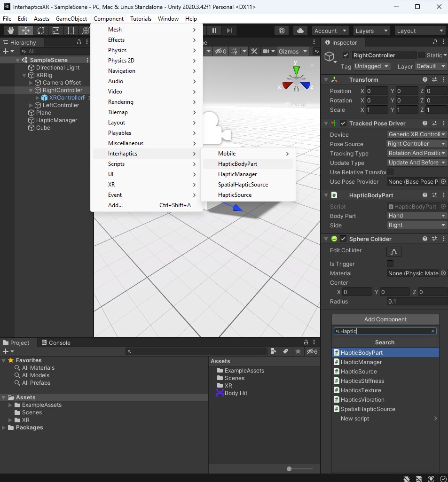Select the Rect tool
The width and height of the screenshot is (448, 482).
tap(71, 31)
